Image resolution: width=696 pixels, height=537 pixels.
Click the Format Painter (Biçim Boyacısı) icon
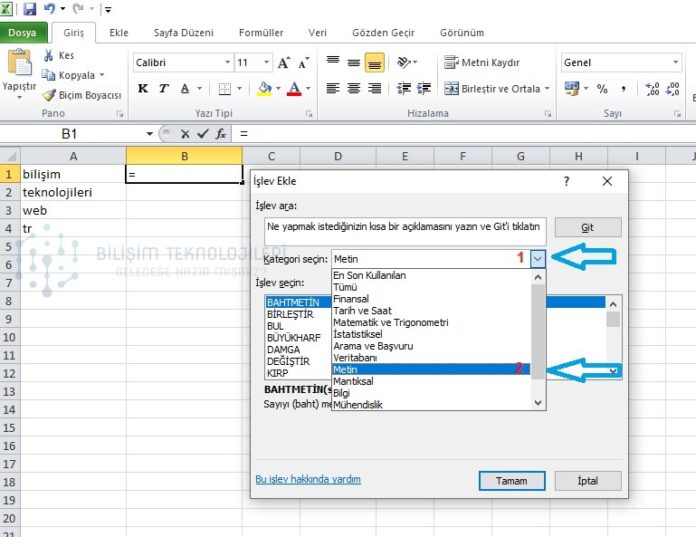pos(48,95)
